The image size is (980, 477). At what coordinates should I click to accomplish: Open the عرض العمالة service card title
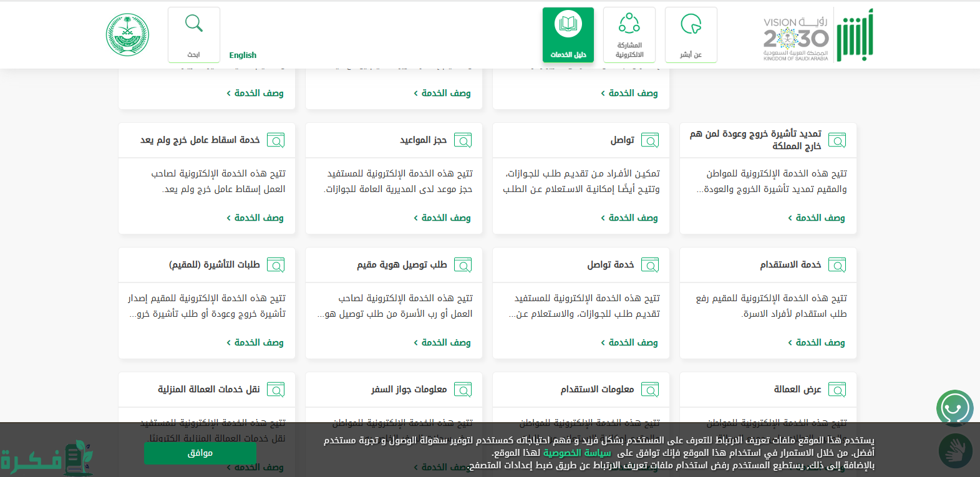[797, 389]
